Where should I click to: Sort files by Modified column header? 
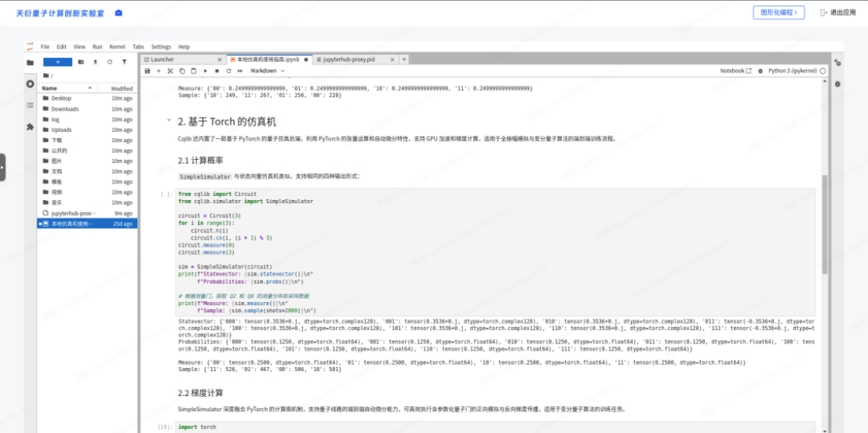[x=118, y=89]
